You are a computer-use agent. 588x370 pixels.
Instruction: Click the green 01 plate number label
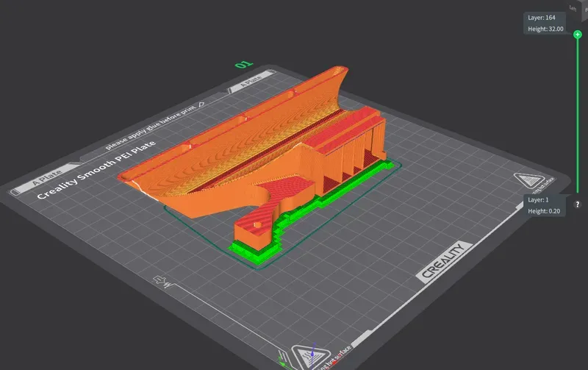pyautogui.click(x=244, y=65)
